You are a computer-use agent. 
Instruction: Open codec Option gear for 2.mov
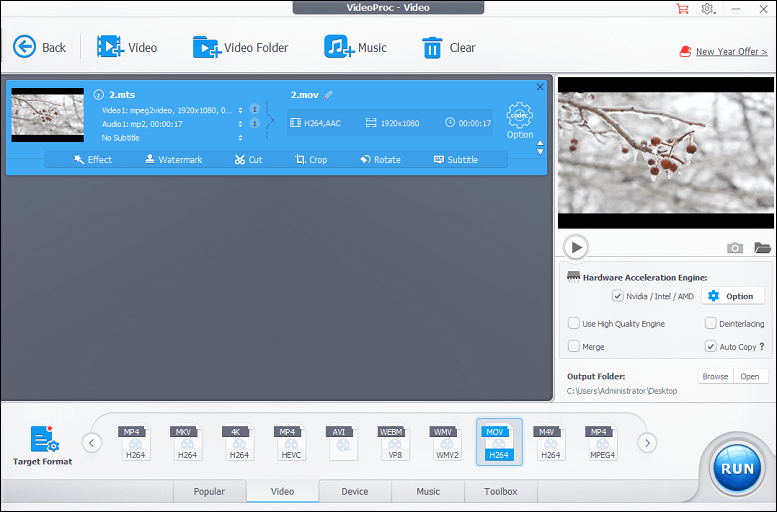(519, 120)
